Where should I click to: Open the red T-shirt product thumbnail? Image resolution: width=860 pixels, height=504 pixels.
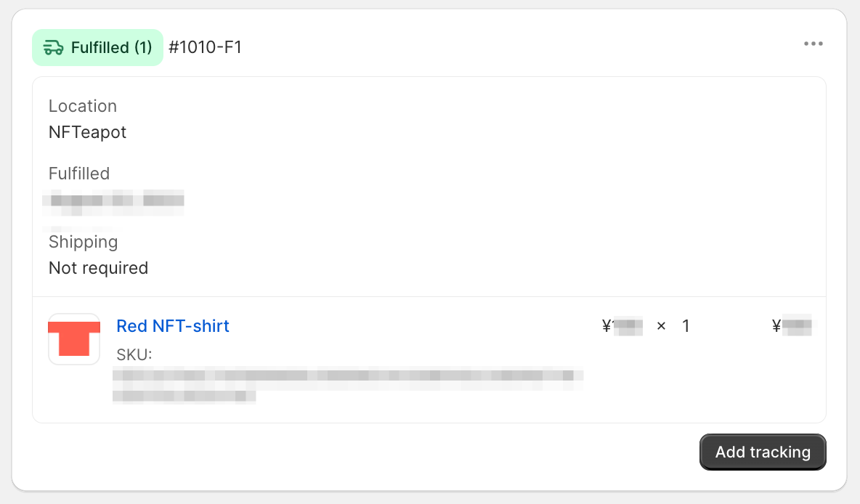click(74, 339)
